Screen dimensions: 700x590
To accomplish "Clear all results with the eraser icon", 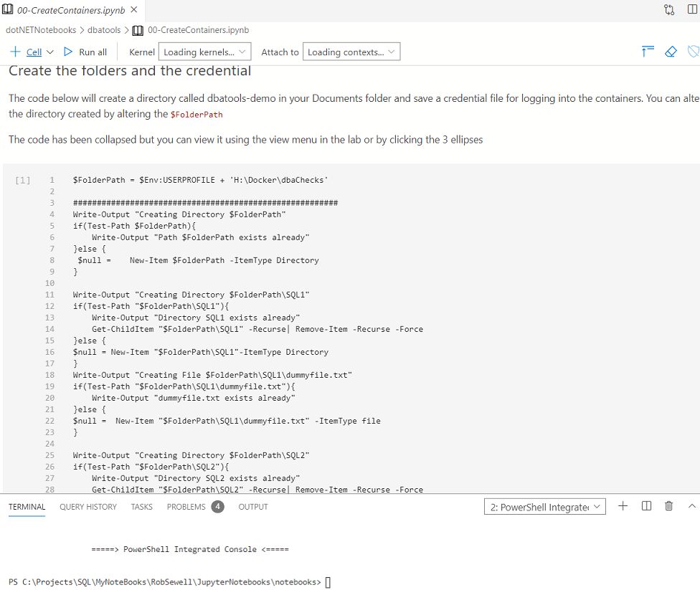I will pyautogui.click(x=671, y=51).
